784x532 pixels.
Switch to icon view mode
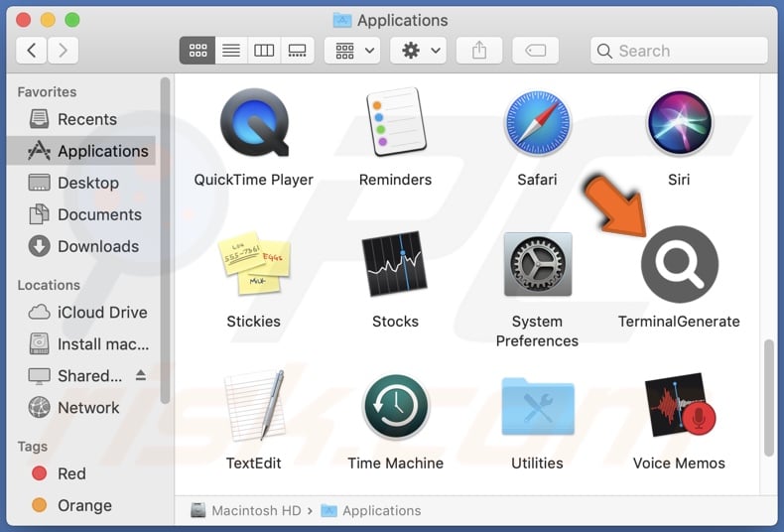click(197, 51)
